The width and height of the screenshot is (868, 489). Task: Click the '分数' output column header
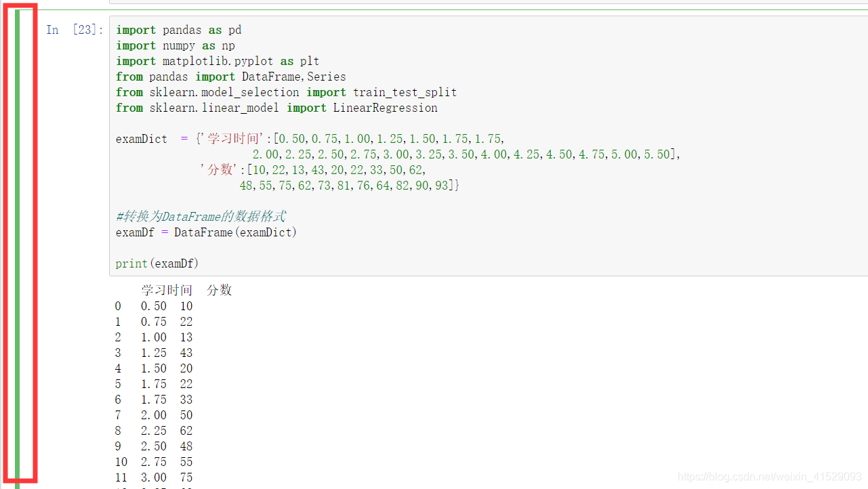coord(220,290)
